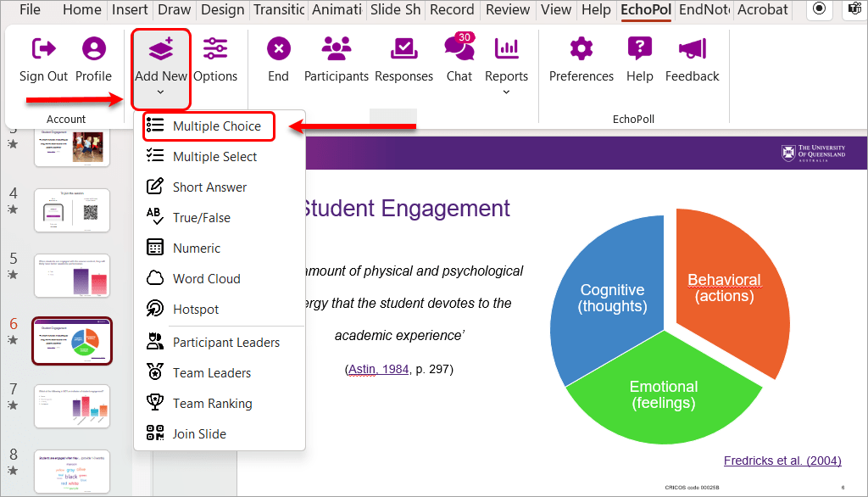Click the University of Queensland logo
The height and width of the screenshot is (497, 868).
813,153
